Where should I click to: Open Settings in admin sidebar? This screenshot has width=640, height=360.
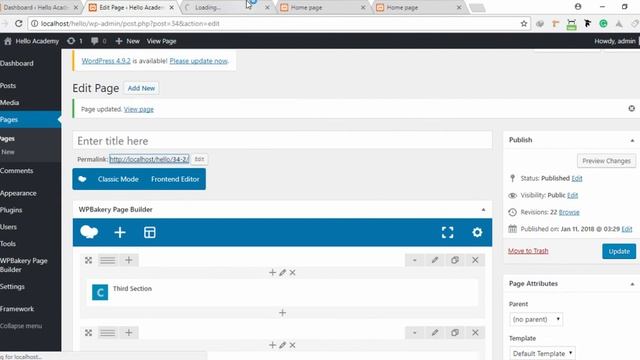pos(12,287)
